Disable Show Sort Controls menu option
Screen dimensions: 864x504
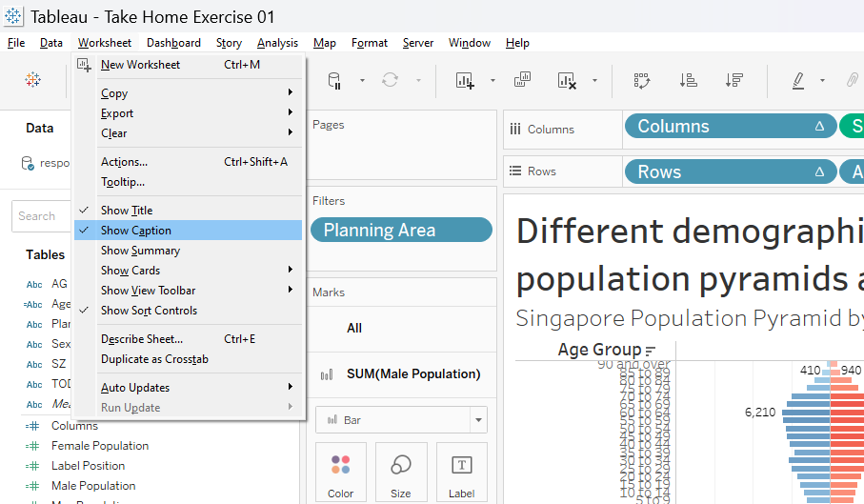(149, 311)
